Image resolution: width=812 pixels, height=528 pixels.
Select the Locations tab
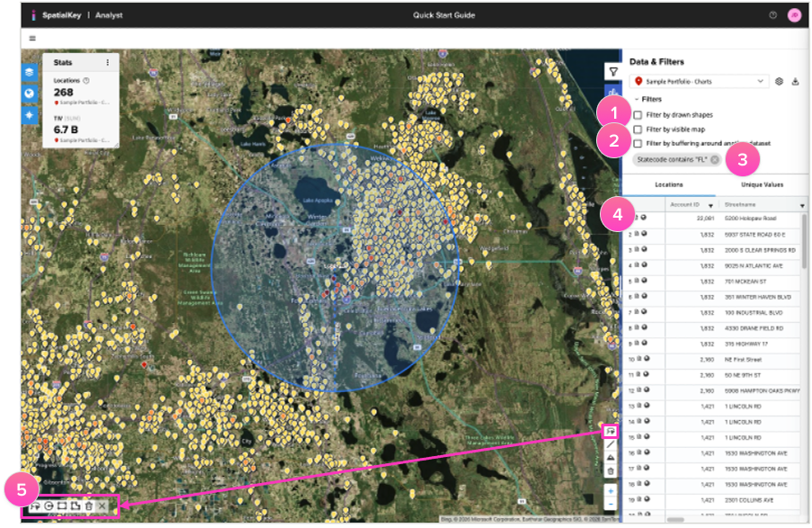point(668,184)
